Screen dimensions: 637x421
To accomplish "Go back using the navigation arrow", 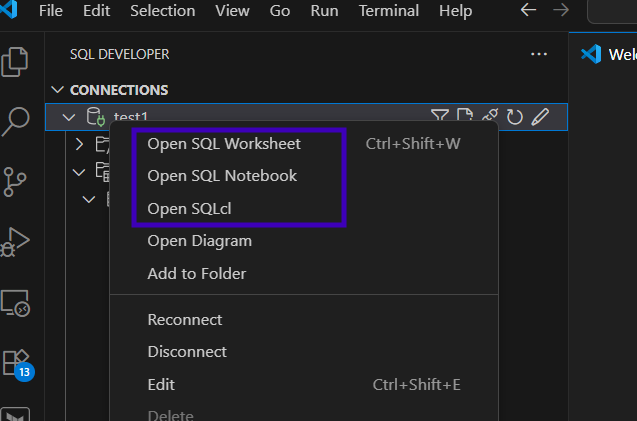I will [529, 11].
